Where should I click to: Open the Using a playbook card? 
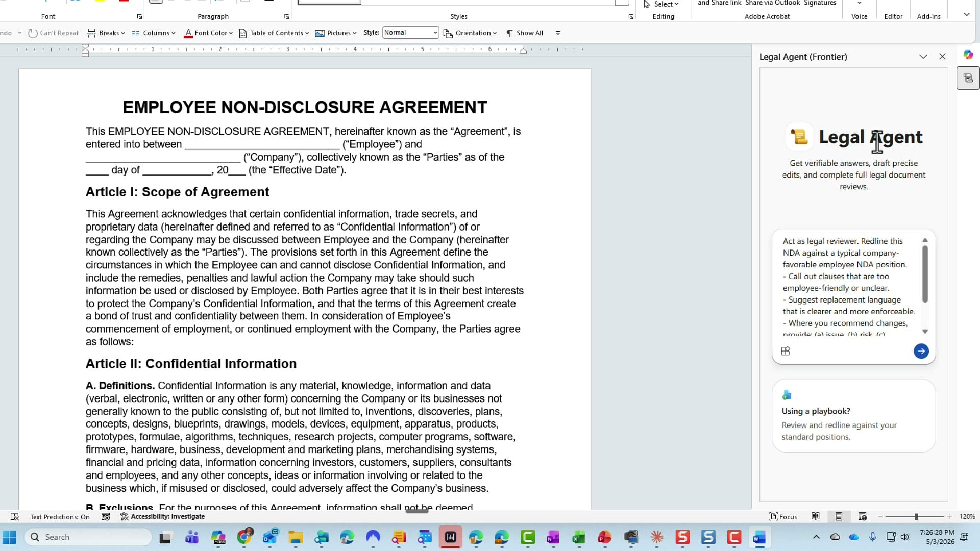coord(853,415)
